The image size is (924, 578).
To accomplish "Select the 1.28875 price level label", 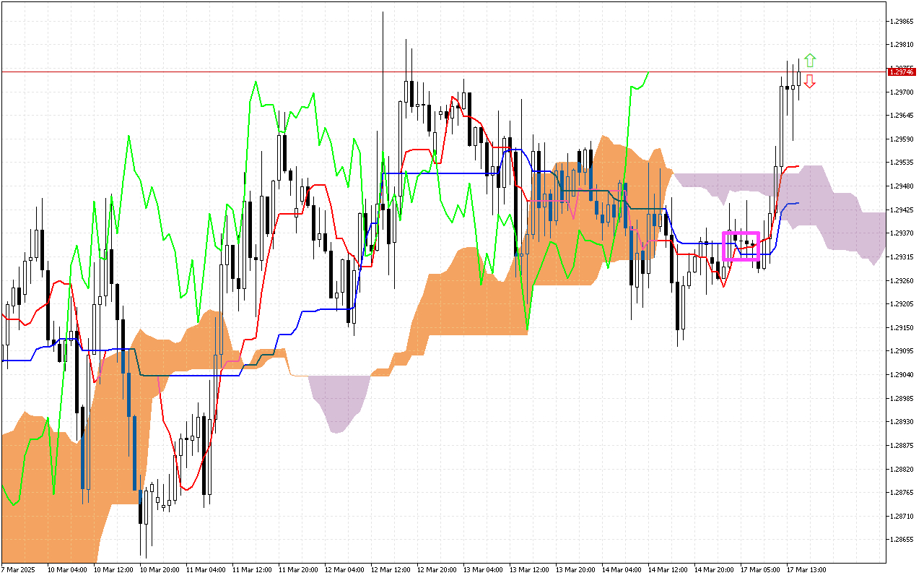I will point(902,446).
